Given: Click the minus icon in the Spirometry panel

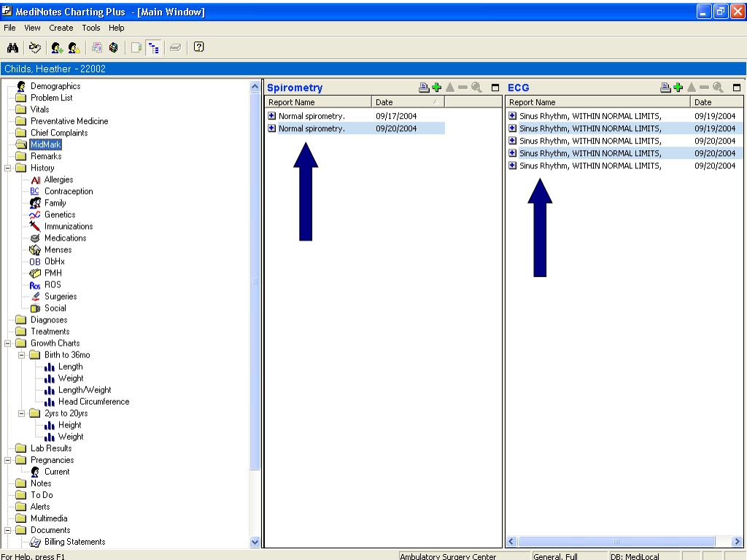Looking at the screenshot, I should (x=462, y=87).
